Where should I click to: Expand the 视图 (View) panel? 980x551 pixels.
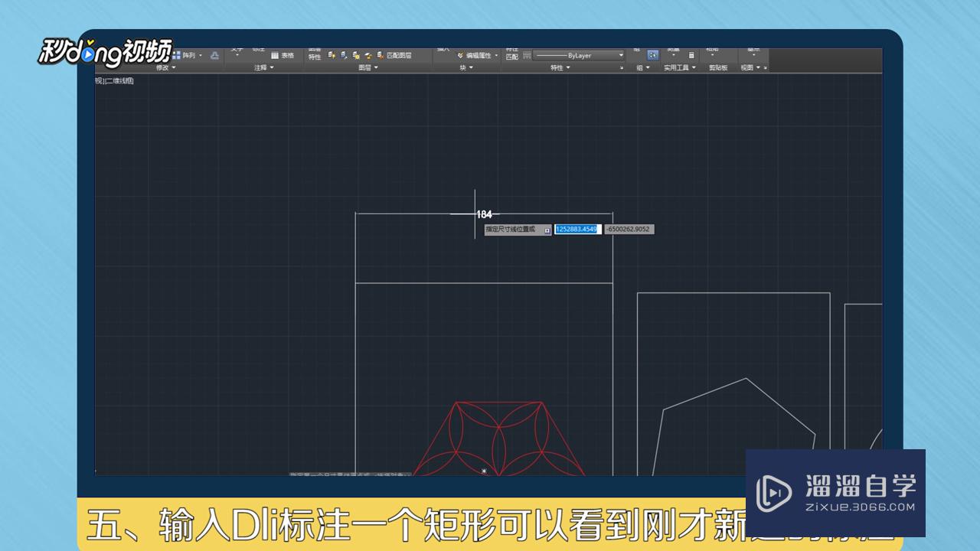point(750,67)
